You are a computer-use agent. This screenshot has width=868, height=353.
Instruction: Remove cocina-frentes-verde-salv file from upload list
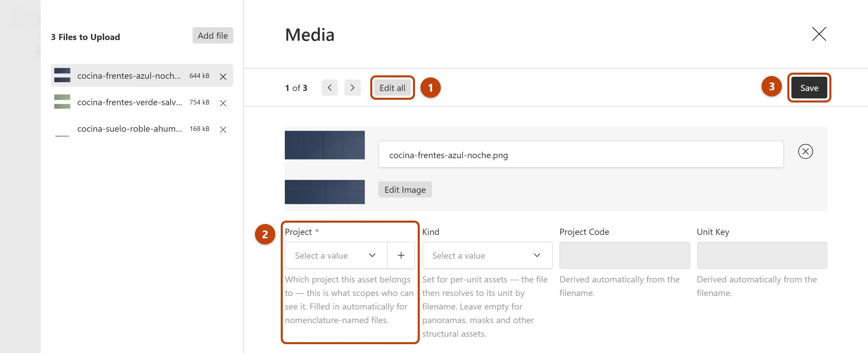coord(223,103)
